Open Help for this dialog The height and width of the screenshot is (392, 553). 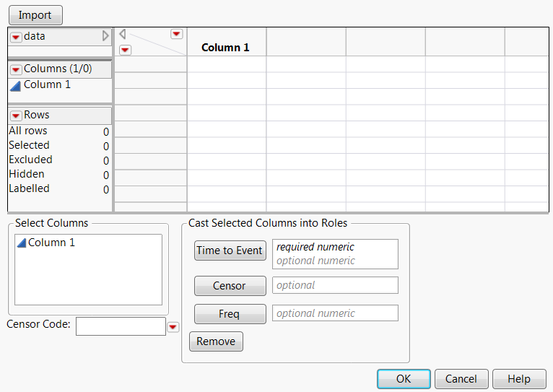click(x=519, y=379)
